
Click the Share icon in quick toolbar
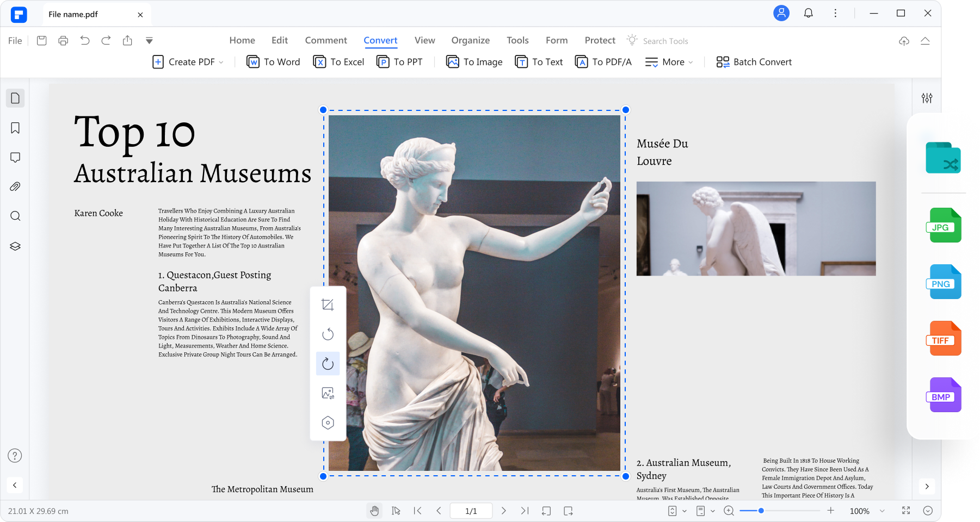click(x=127, y=40)
